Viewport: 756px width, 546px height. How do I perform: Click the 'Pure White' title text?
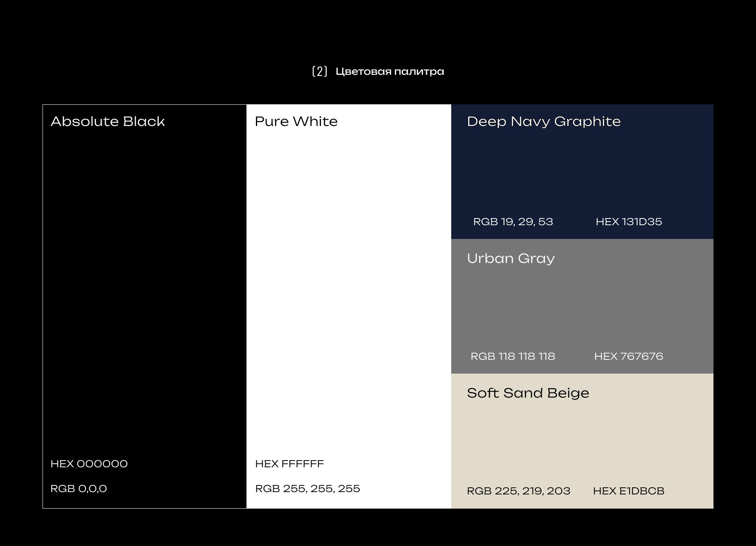296,121
